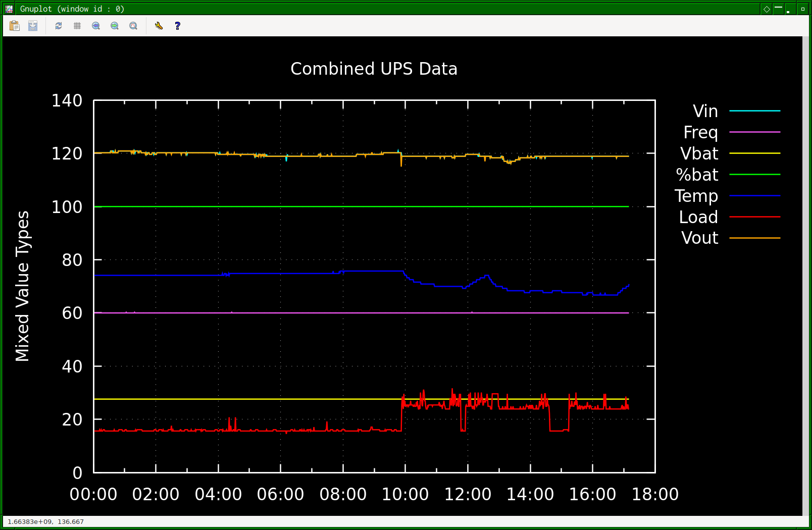Open the help question mark

177,26
